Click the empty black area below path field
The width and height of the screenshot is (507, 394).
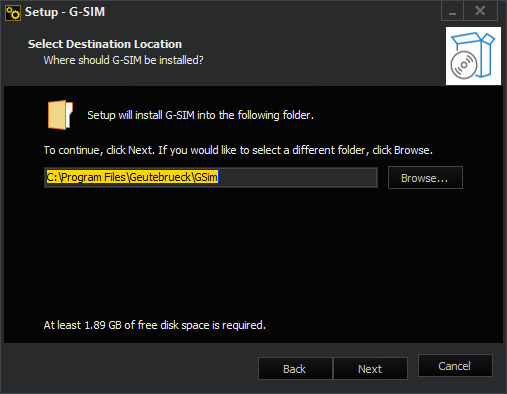click(x=253, y=253)
